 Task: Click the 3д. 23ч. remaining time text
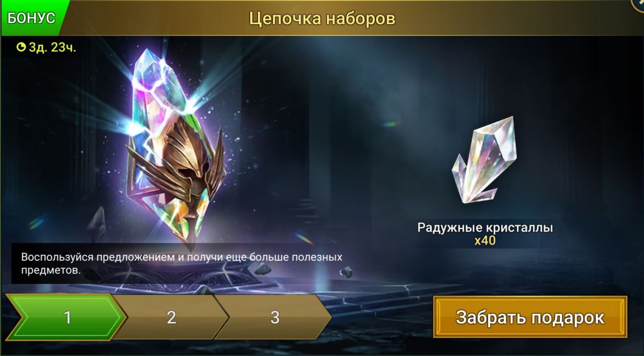[52, 48]
